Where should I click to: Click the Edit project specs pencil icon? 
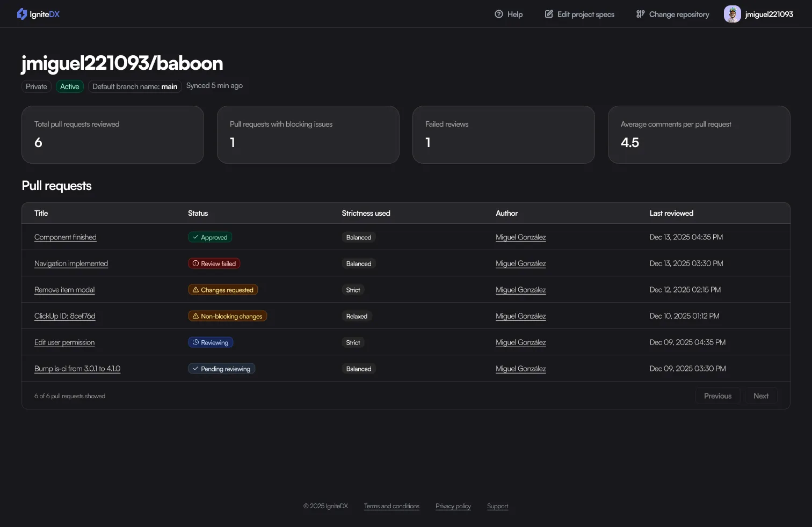pos(548,14)
